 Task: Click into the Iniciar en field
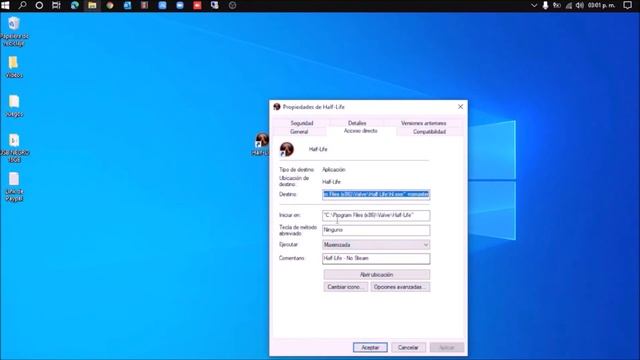click(376, 215)
